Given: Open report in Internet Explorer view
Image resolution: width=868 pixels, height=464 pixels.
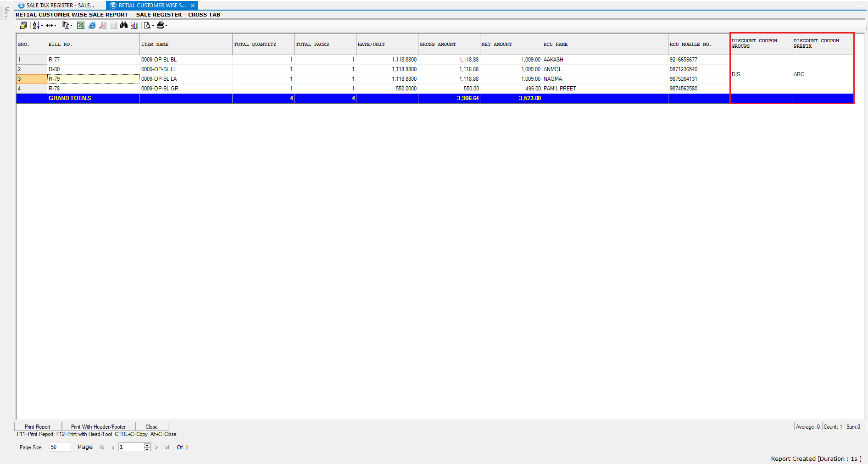Looking at the screenshot, I should pyautogui.click(x=92, y=25).
